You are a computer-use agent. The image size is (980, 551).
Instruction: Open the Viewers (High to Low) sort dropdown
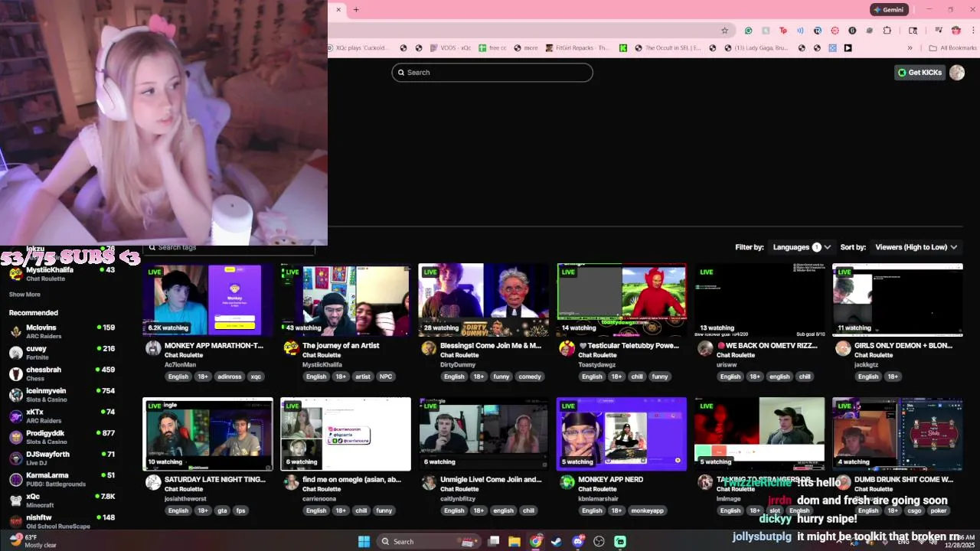point(916,247)
